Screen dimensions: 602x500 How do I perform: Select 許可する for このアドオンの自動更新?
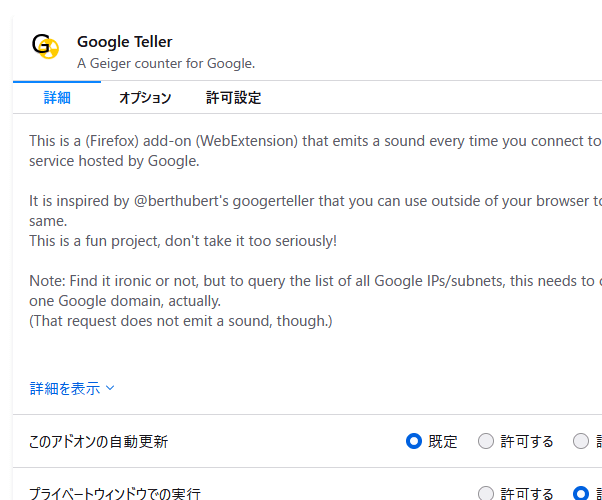coord(486,441)
